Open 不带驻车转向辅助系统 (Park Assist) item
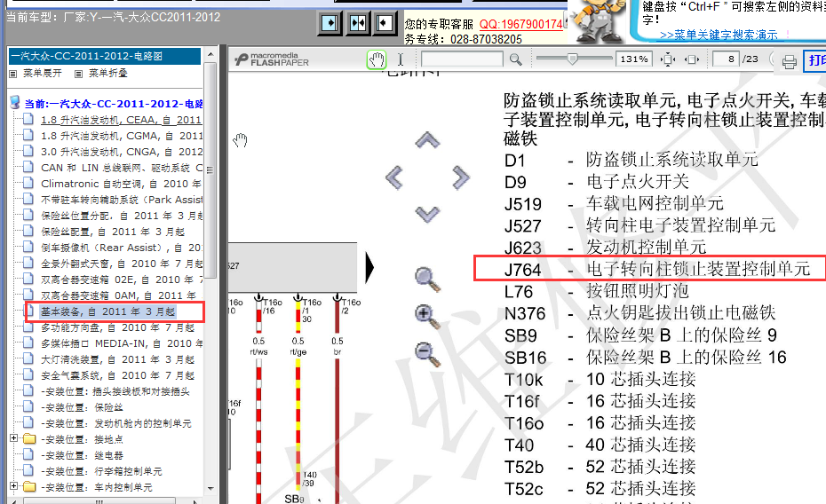This screenshot has height=504, width=826. 122,200
